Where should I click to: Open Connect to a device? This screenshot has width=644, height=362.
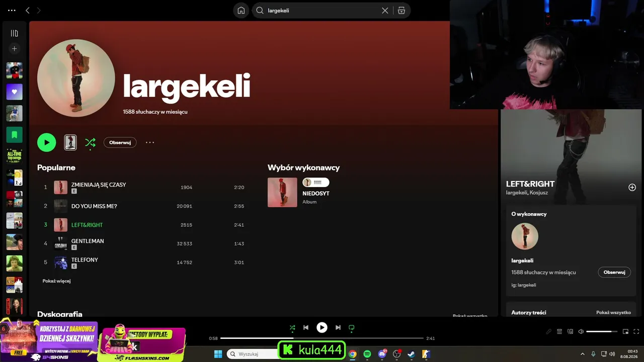(571, 332)
